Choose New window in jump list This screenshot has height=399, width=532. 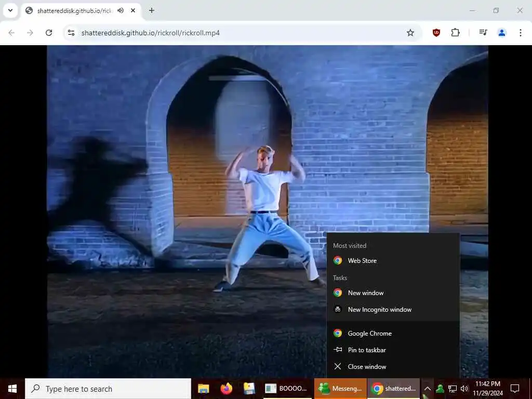393,293
